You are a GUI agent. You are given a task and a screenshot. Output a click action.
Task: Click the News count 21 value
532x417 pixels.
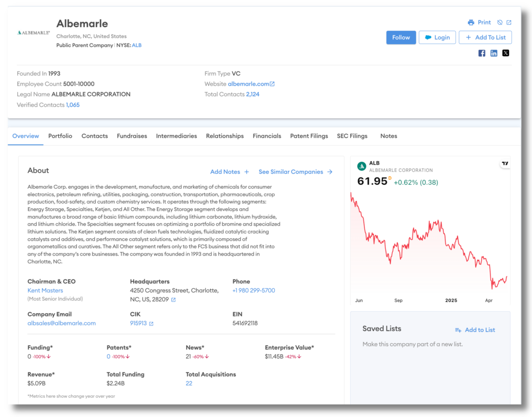(188, 357)
